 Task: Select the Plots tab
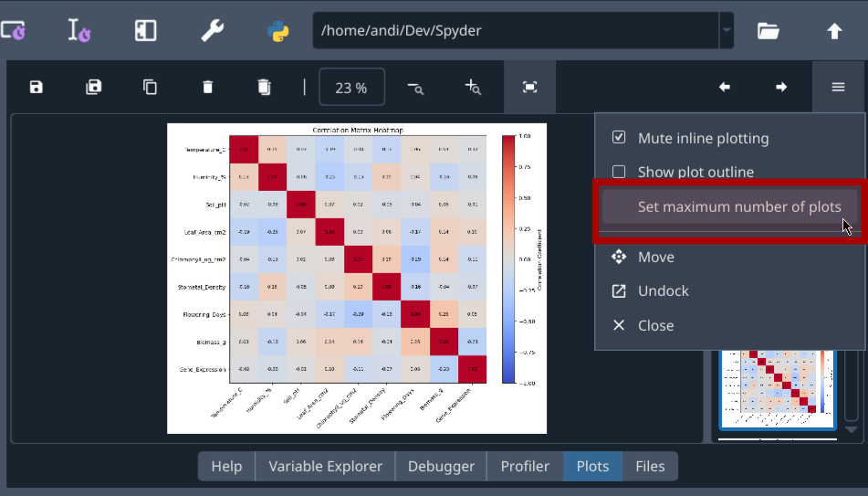pyautogui.click(x=592, y=467)
